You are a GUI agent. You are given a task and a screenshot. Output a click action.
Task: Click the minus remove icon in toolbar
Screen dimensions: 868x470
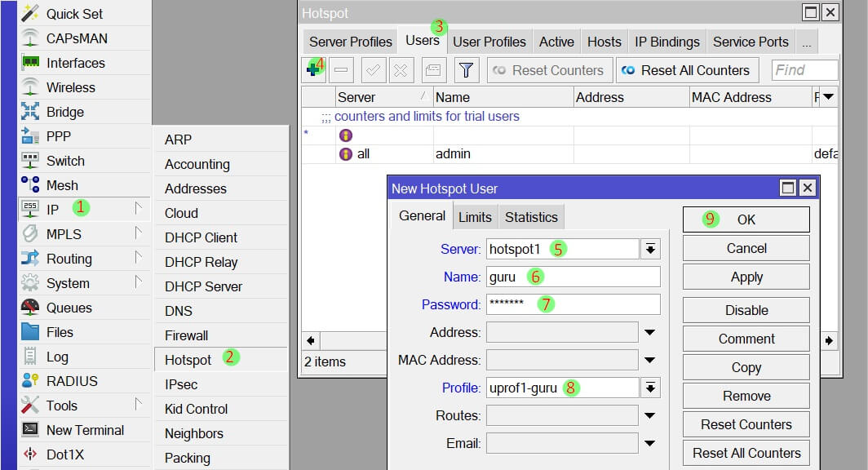342,70
